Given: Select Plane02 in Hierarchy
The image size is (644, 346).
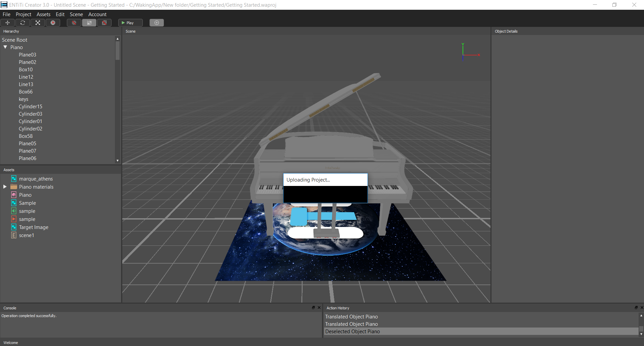Looking at the screenshot, I should coord(28,62).
